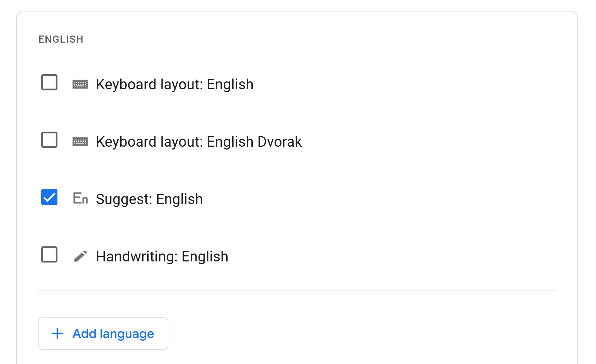
Task: Click the 'Suggest: English' label text
Action: point(149,199)
